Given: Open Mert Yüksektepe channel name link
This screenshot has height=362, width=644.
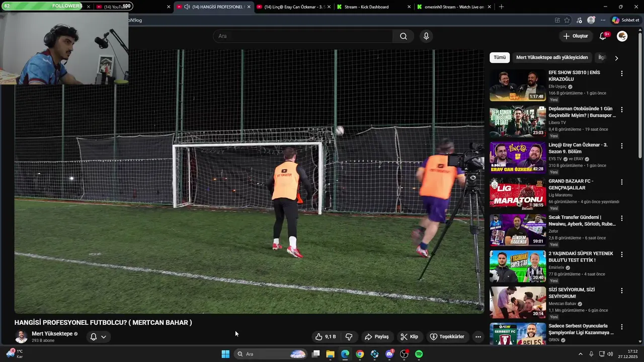Looking at the screenshot, I should pos(52,334).
